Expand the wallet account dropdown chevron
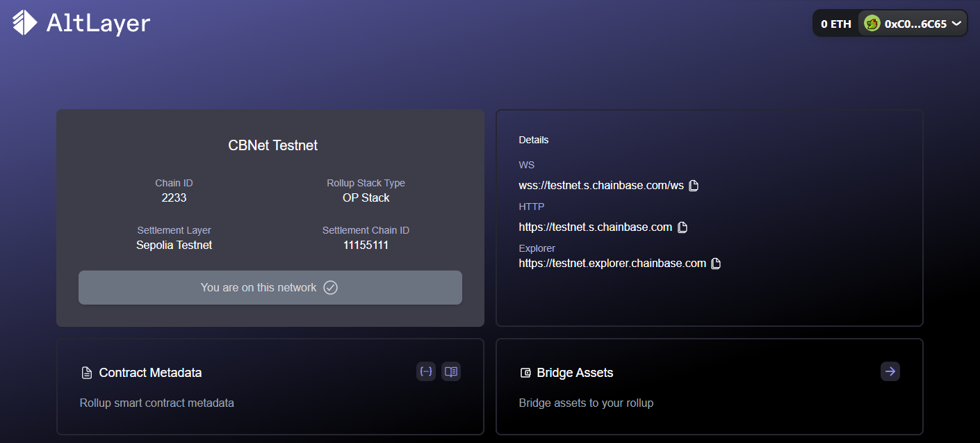The image size is (980, 443). pyautogui.click(x=956, y=24)
